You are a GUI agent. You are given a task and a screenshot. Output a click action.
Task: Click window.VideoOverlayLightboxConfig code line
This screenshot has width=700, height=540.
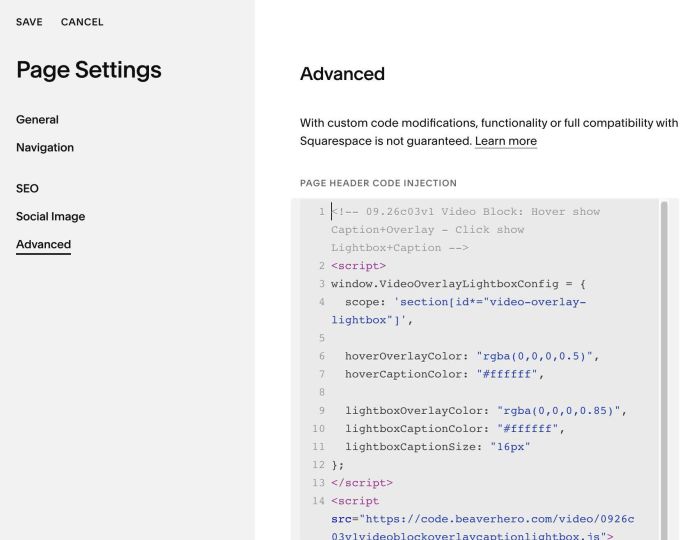click(x=458, y=284)
